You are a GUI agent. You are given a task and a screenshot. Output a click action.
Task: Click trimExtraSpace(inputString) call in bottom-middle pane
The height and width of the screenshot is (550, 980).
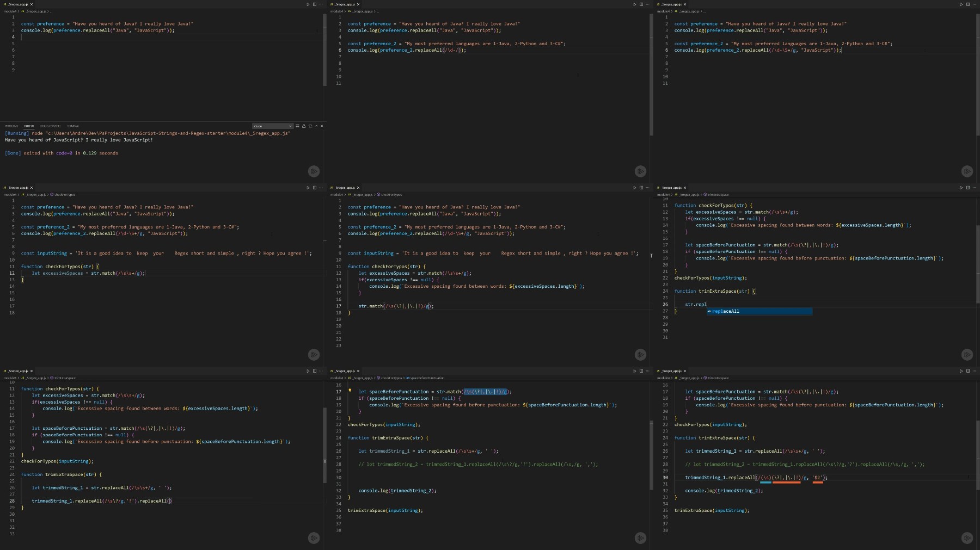click(385, 510)
